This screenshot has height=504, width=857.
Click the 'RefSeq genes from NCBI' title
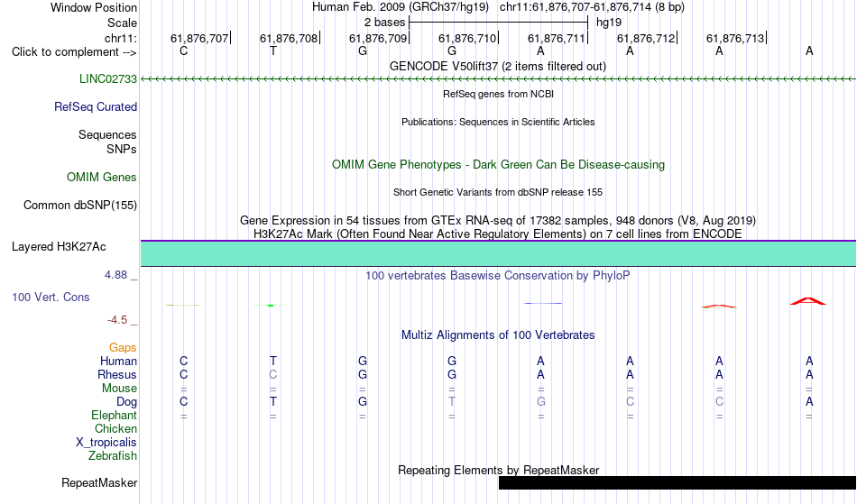[x=499, y=94]
